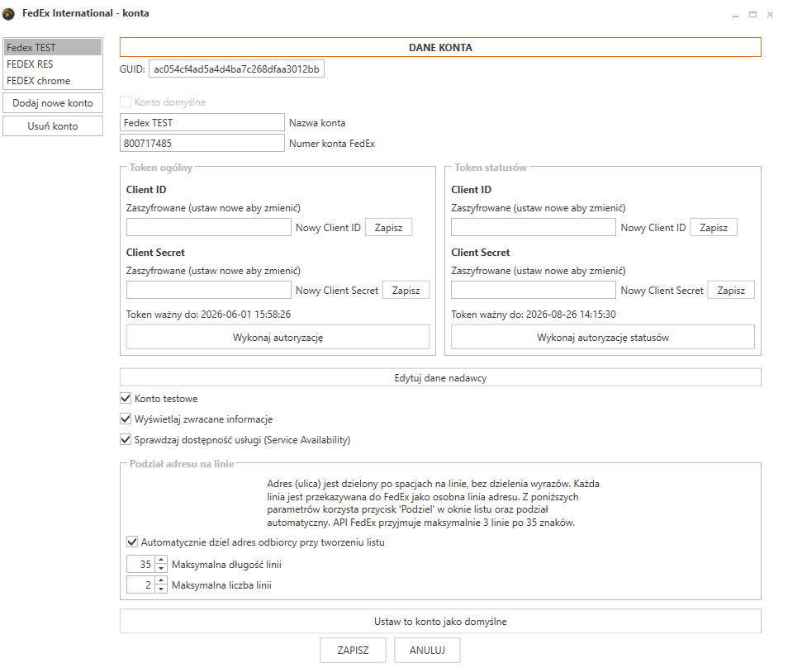
Task: Click the token expiry text 2026-06-01 15:58:26
Action: (x=246, y=315)
